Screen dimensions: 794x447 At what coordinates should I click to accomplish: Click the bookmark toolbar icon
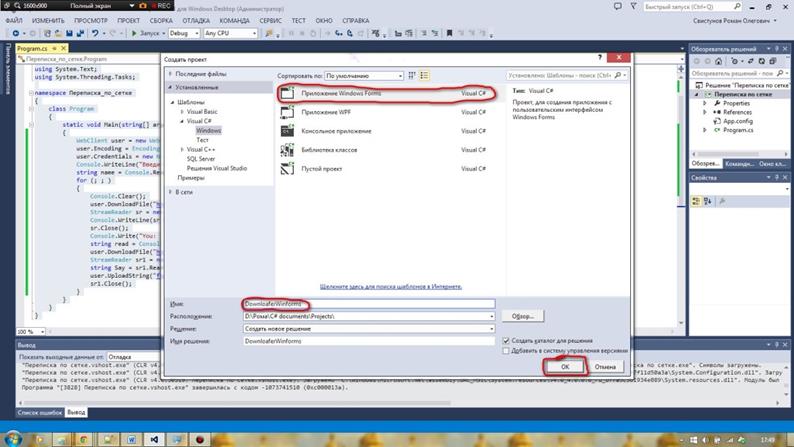(449, 33)
